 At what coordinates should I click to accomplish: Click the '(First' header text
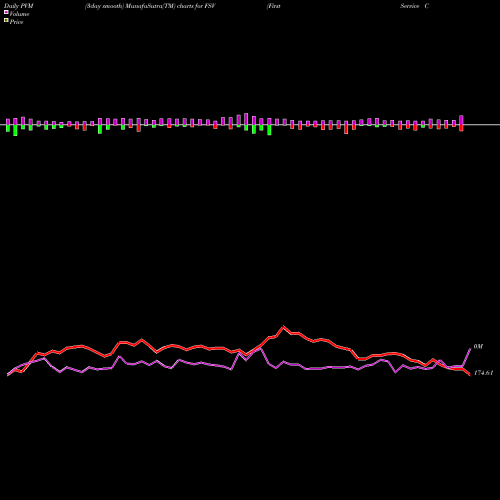coord(274,6)
